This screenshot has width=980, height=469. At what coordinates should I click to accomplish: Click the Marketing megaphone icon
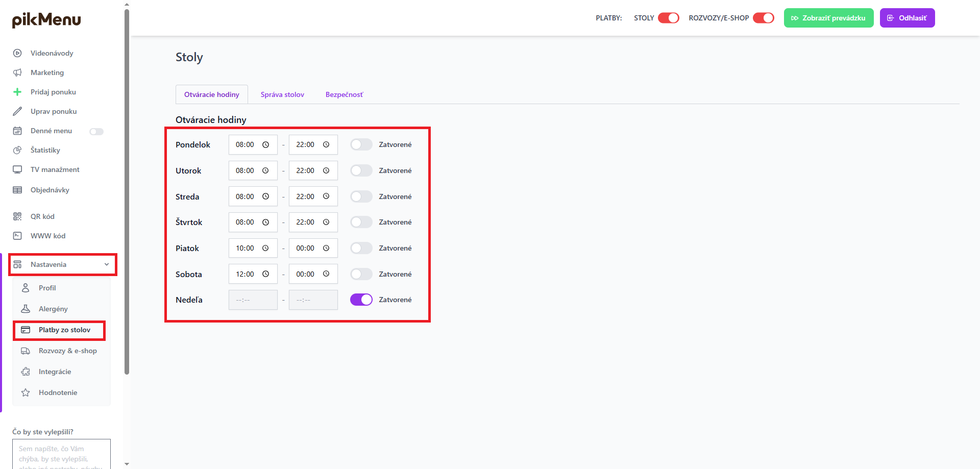pyautogui.click(x=17, y=72)
